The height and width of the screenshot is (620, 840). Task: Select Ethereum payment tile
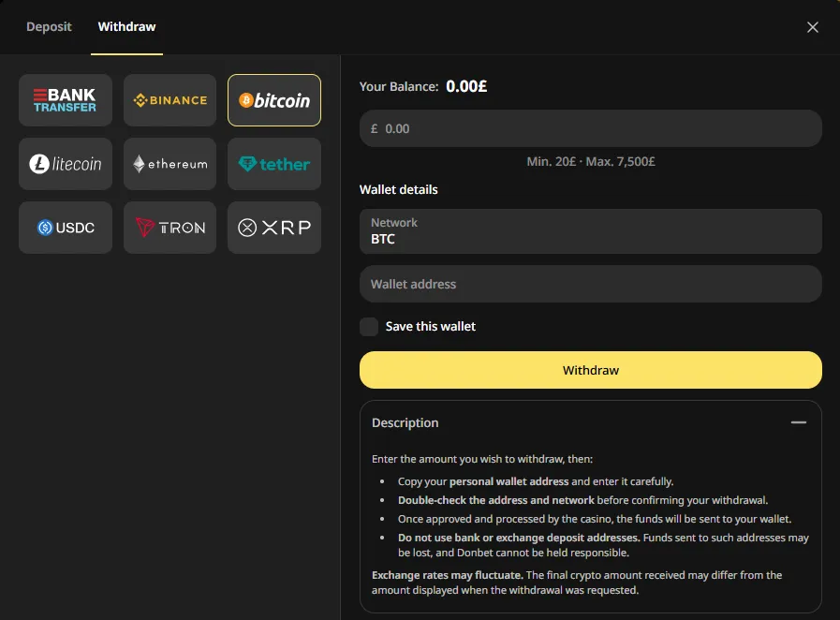(169, 164)
